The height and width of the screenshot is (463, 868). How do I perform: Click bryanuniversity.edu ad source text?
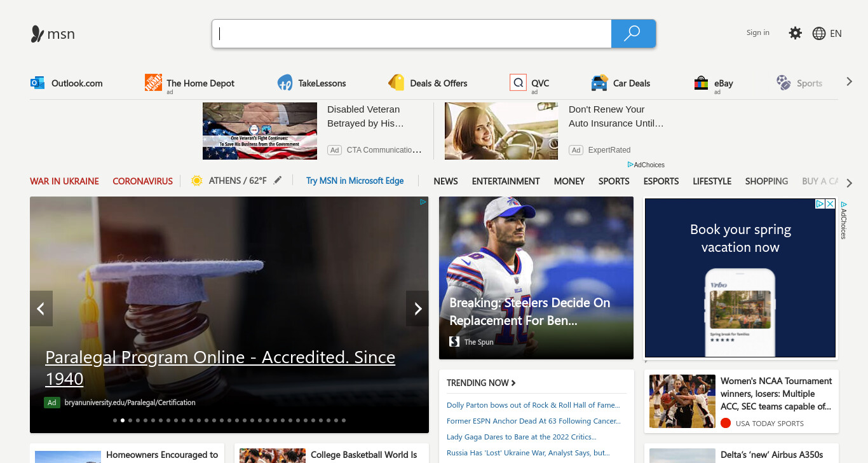point(130,403)
